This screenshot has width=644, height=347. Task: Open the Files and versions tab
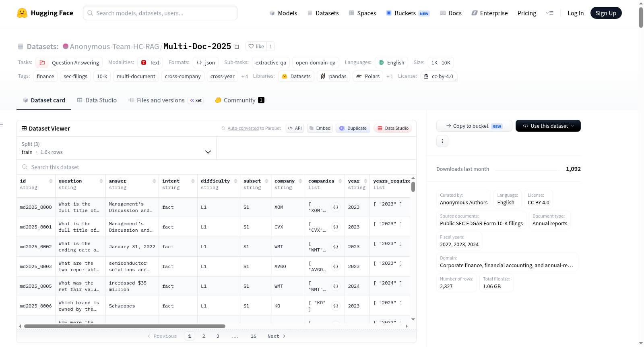click(x=166, y=100)
